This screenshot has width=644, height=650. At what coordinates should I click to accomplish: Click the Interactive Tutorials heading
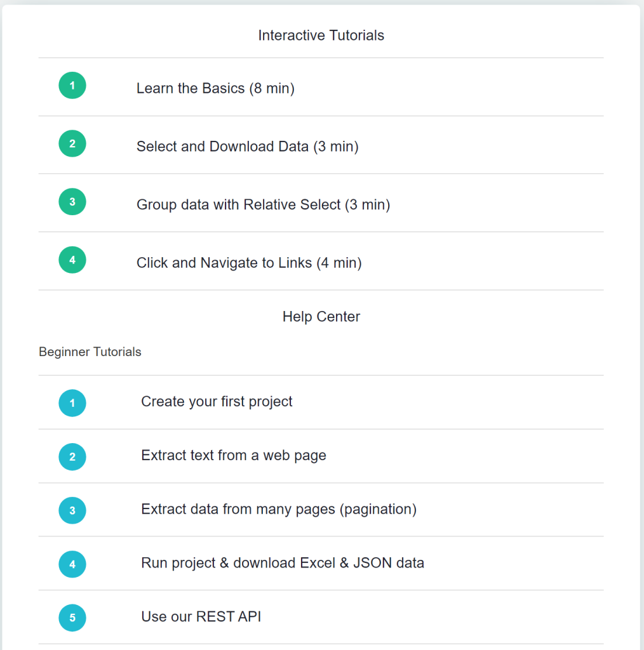[x=321, y=36]
